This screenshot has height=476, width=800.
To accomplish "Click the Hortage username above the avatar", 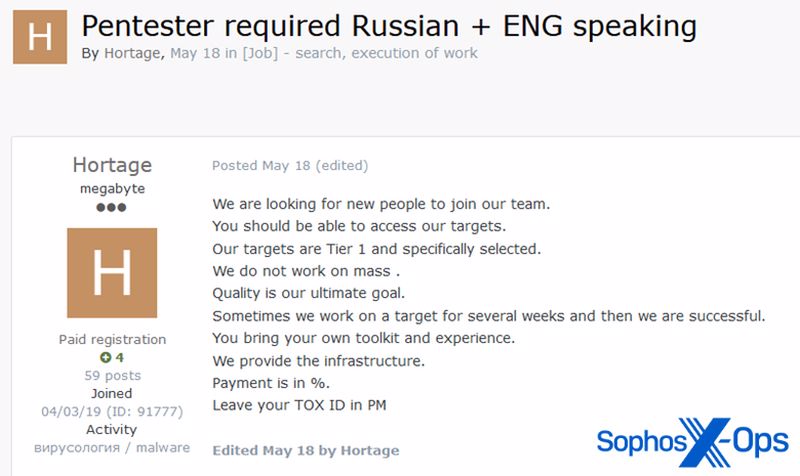I will [x=112, y=165].
